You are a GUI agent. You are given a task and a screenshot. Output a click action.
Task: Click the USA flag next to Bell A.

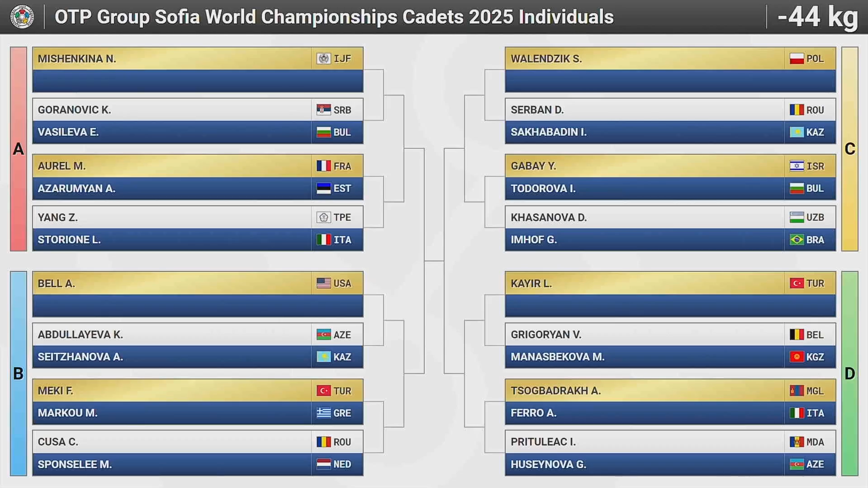pyautogui.click(x=323, y=284)
